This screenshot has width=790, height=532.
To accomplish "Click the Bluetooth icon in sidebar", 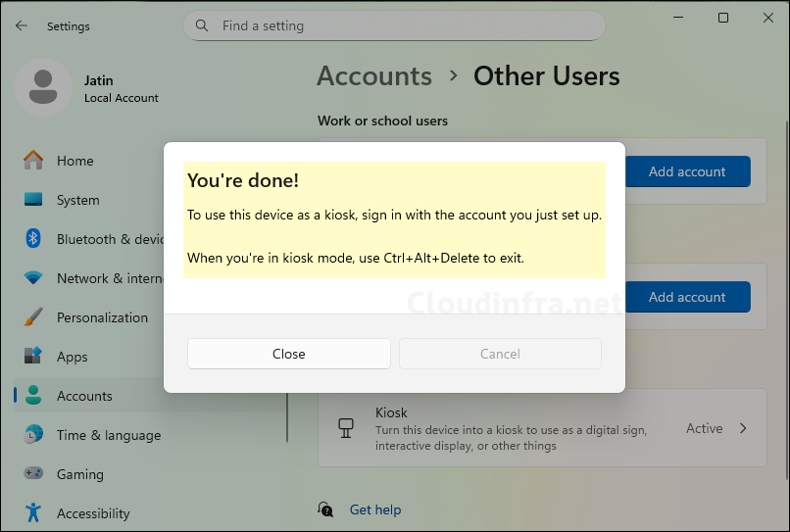I will coord(33,239).
